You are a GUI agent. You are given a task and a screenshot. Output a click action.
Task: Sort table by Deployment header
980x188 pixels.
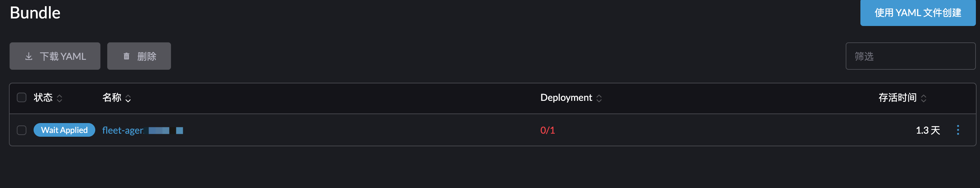(x=566, y=98)
